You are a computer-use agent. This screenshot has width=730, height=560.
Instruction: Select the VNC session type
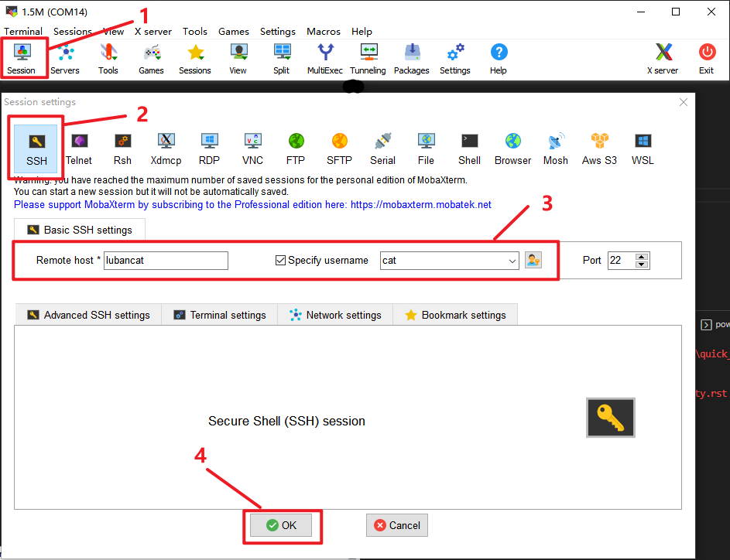coord(252,148)
